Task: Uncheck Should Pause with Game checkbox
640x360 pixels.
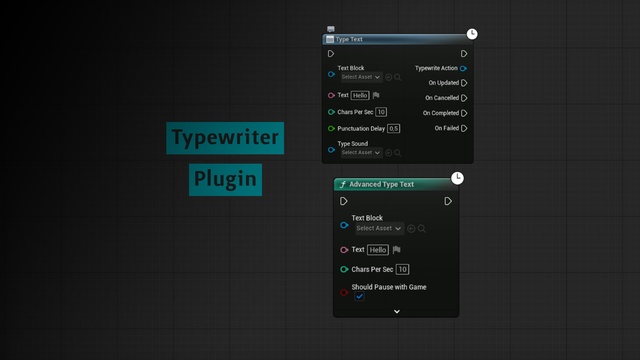Action: (x=359, y=297)
